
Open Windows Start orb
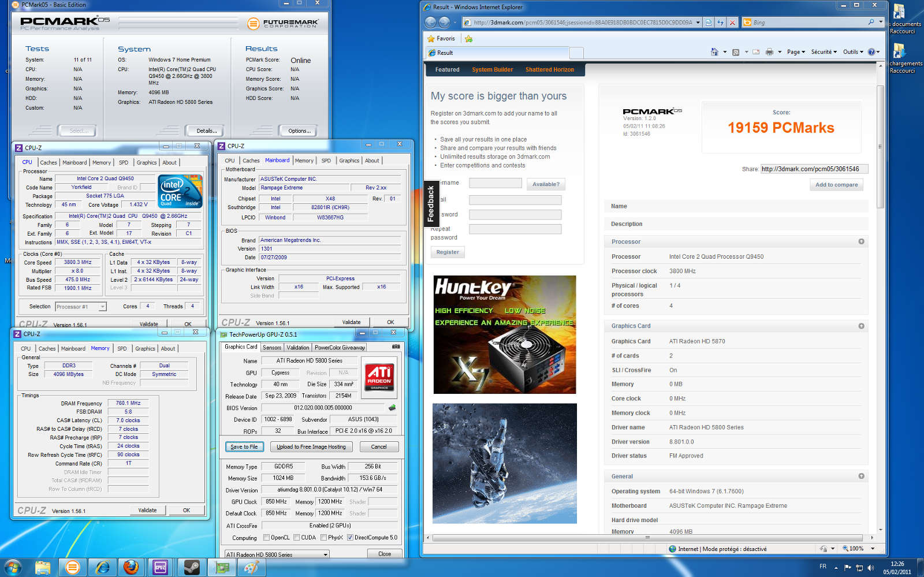click(13, 567)
